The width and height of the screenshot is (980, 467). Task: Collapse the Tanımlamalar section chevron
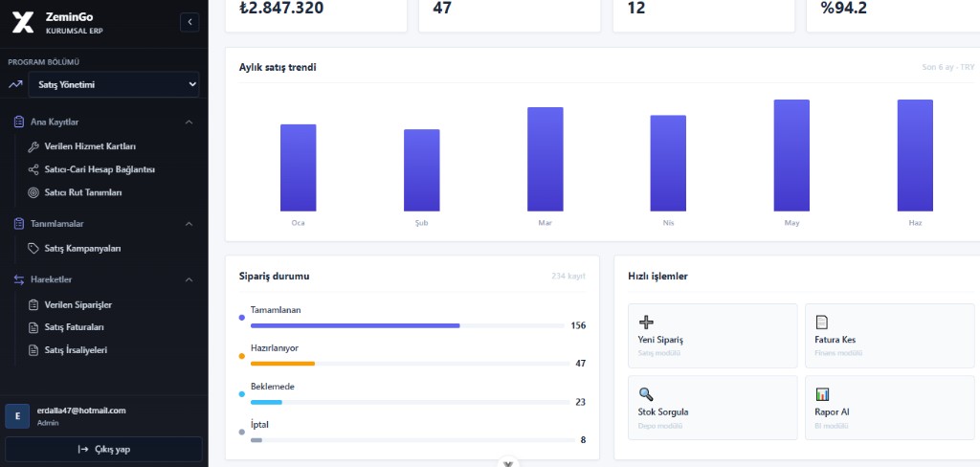coord(189,224)
